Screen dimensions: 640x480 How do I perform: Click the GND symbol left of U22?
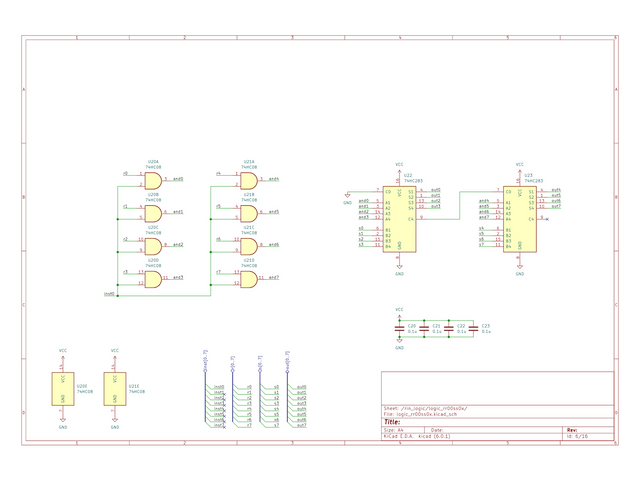pyautogui.click(x=347, y=195)
